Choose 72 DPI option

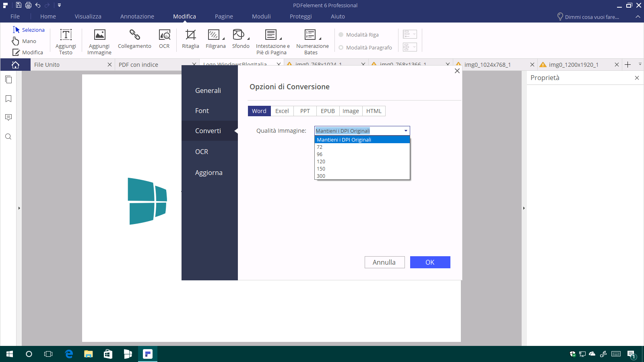click(x=362, y=147)
